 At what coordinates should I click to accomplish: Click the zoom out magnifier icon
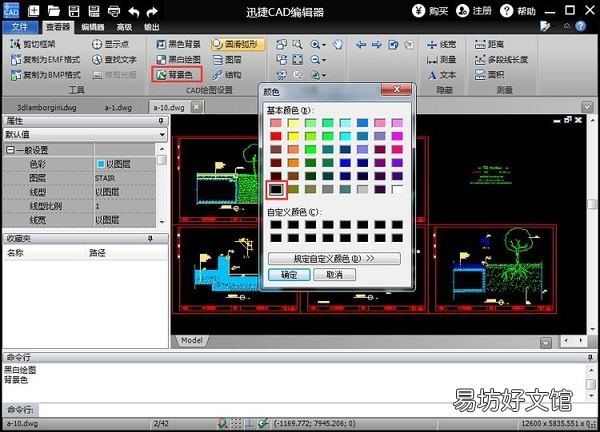tap(315, 60)
